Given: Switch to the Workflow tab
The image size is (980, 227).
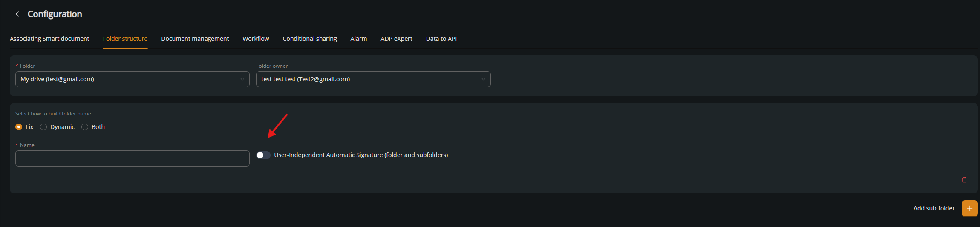Looking at the screenshot, I should pos(256,39).
